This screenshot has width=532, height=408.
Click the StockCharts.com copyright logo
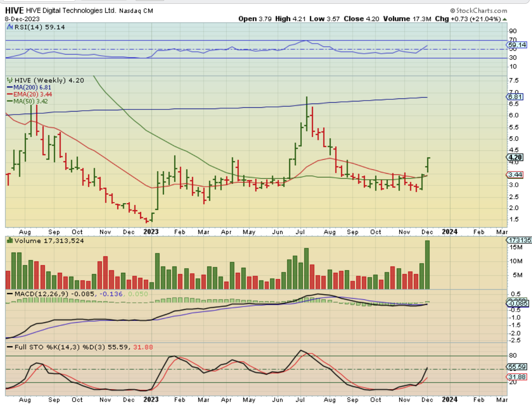click(x=478, y=11)
